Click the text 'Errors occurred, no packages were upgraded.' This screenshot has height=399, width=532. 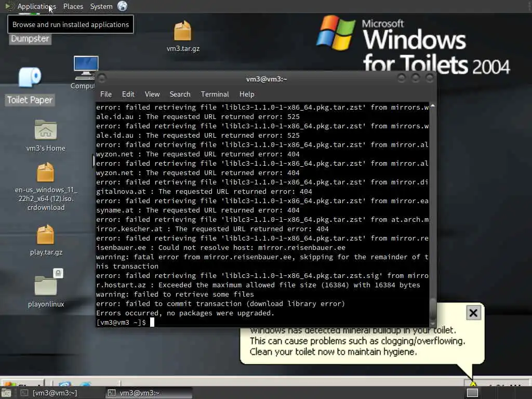pyautogui.click(x=185, y=313)
